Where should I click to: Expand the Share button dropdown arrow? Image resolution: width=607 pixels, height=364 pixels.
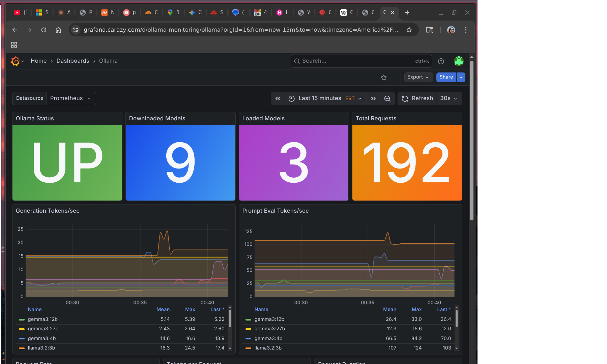click(x=461, y=77)
